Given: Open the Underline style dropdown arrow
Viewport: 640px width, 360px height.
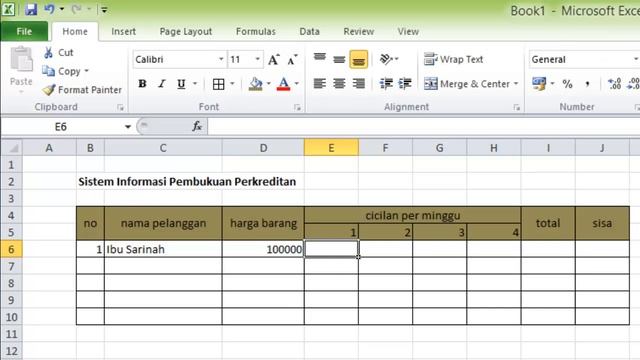Looking at the screenshot, I should tap(195, 84).
